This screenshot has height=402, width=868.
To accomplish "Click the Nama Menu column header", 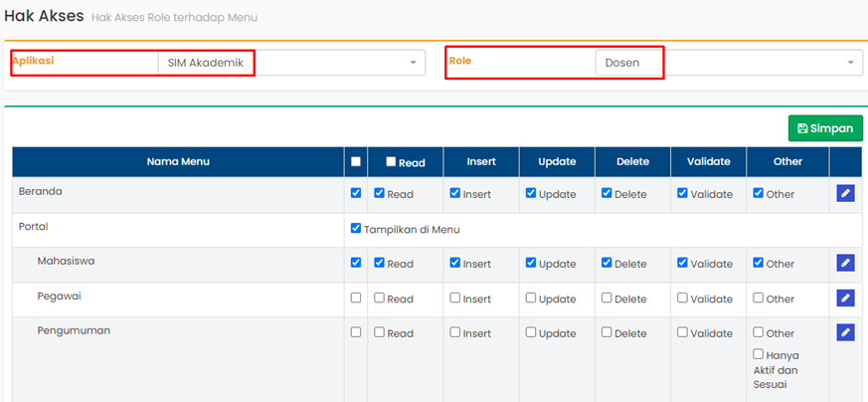I will pyautogui.click(x=178, y=161).
